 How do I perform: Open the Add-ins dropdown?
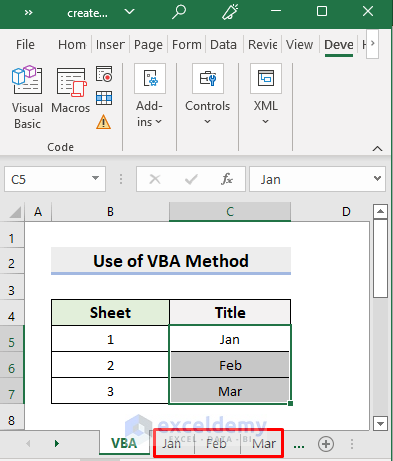pyautogui.click(x=149, y=96)
